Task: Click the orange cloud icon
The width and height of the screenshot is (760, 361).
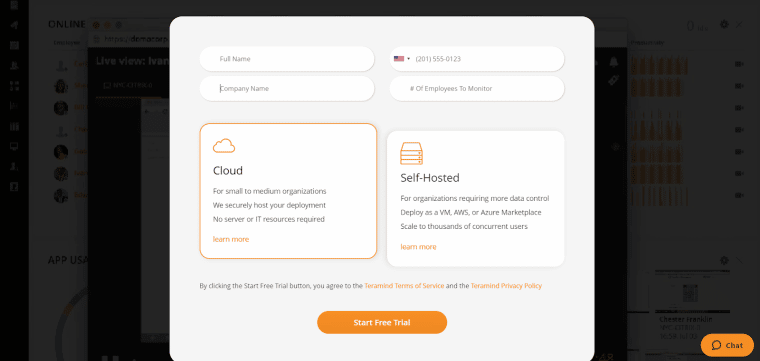Action: [224, 146]
